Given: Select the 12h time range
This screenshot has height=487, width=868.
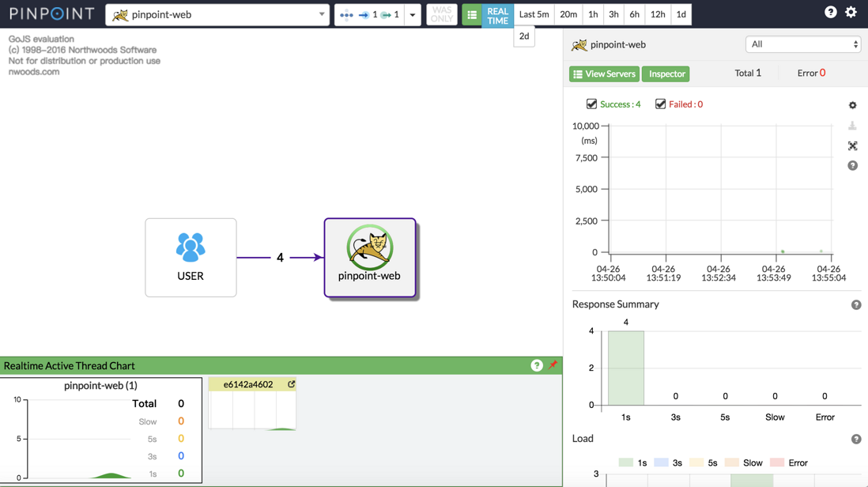Looking at the screenshot, I should coord(658,14).
